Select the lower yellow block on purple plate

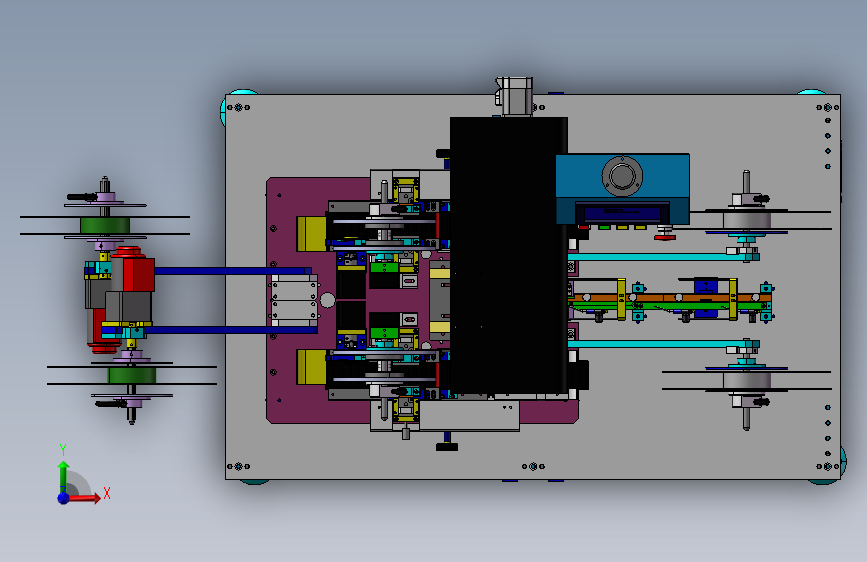(x=311, y=367)
